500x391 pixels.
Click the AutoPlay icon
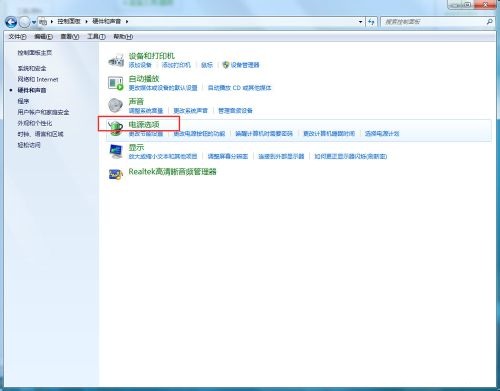(x=116, y=83)
